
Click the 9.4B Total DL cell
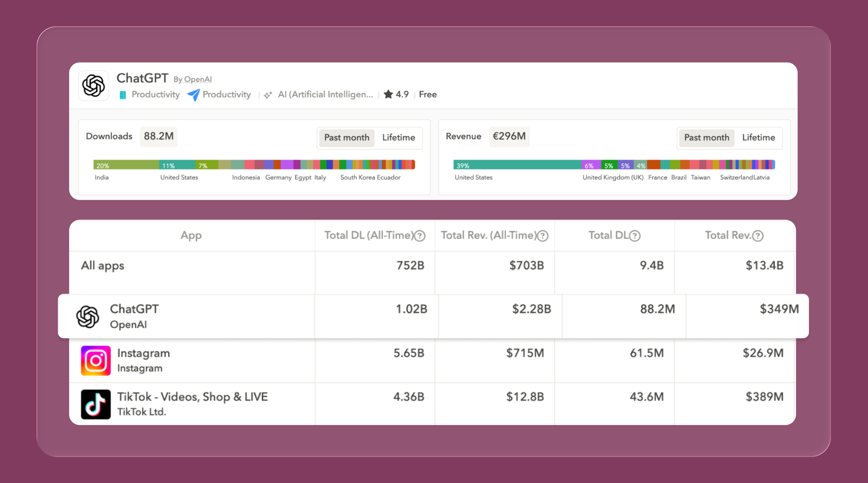click(x=652, y=266)
